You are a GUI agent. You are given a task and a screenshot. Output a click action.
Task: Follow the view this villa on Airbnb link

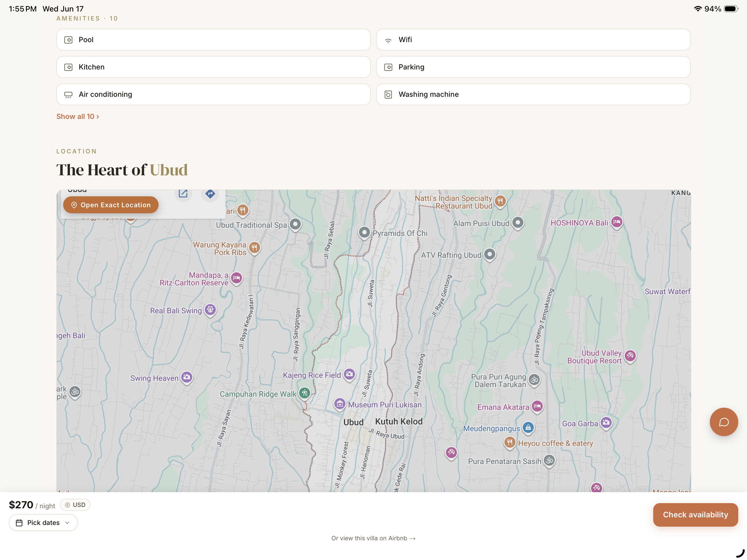point(373,538)
